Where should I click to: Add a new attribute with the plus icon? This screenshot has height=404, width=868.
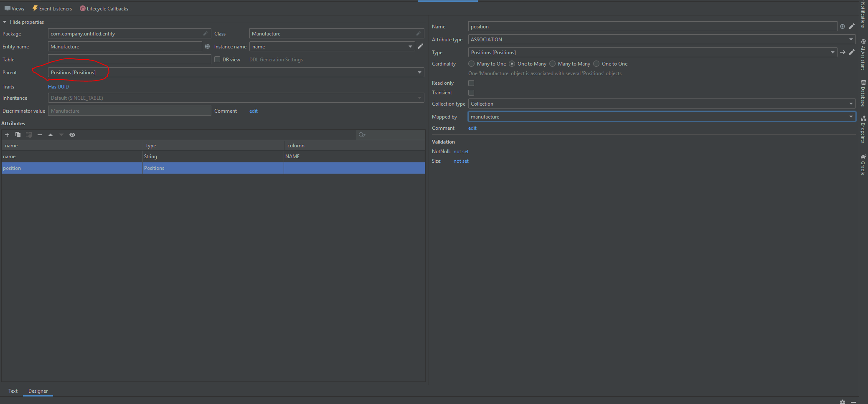[7, 135]
